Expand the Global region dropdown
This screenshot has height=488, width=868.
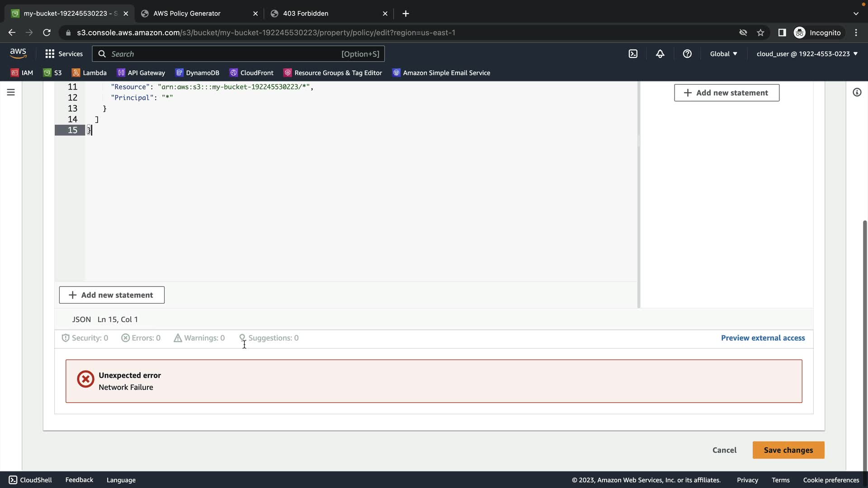[x=723, y=54]
